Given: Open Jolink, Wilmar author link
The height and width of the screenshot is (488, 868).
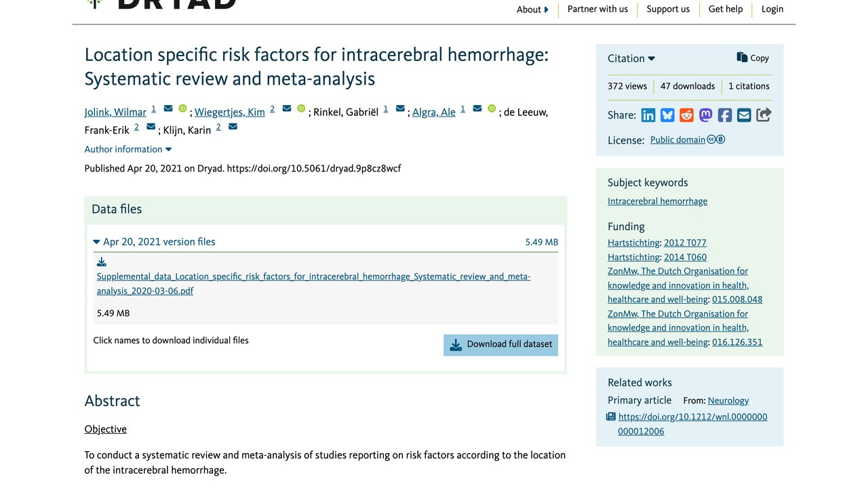Looking at the screenshot, I should click(x=115, y=113).
